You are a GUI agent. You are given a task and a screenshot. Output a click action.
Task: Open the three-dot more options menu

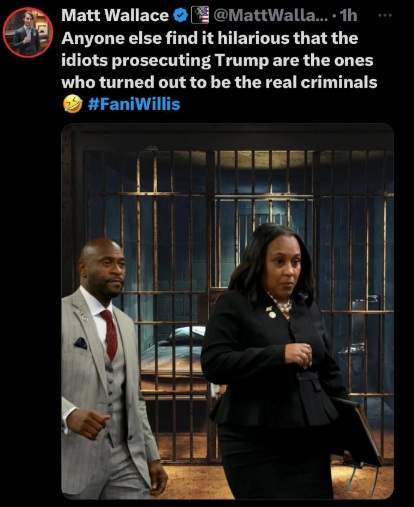(x=386, y=15)
